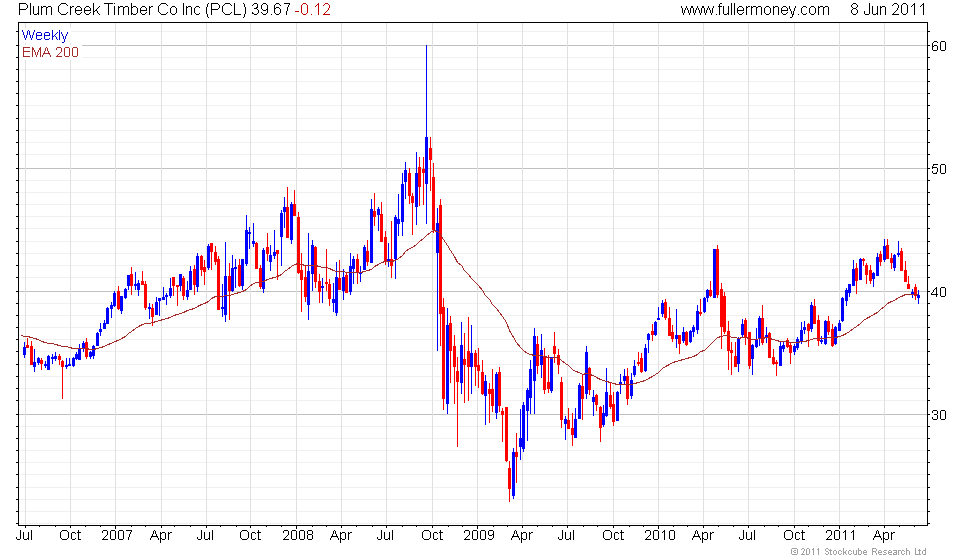Viewport: 980px width, 560px height.
Task: Click the 40 price axis label
Action: (x=939, y=292)
